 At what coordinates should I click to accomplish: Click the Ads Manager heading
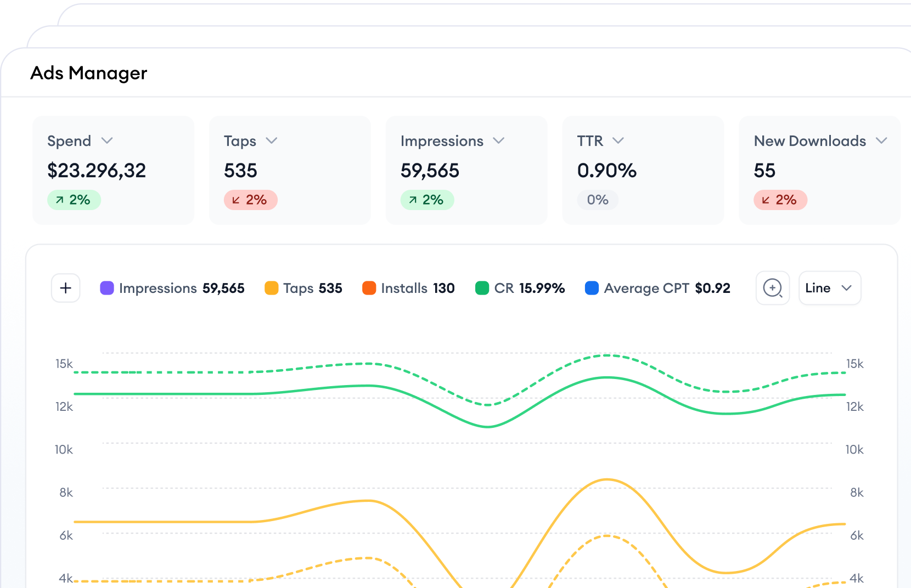tap(88, 72)
